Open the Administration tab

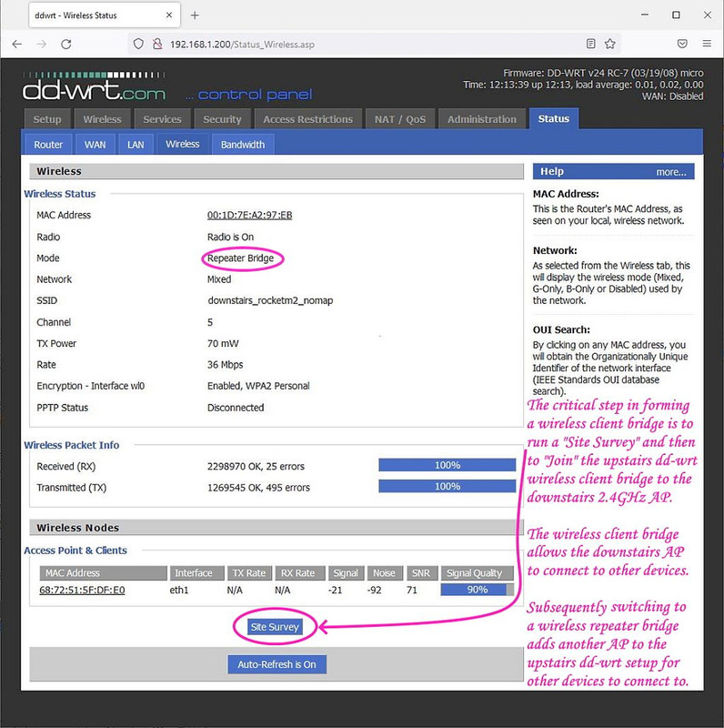tap(481, 119)
